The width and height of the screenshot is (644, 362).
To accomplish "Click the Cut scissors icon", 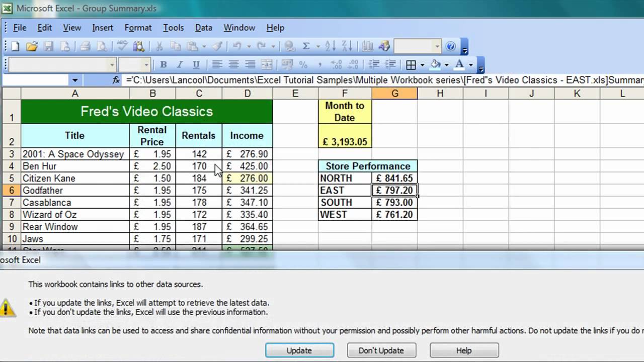I will click(159, 47).
